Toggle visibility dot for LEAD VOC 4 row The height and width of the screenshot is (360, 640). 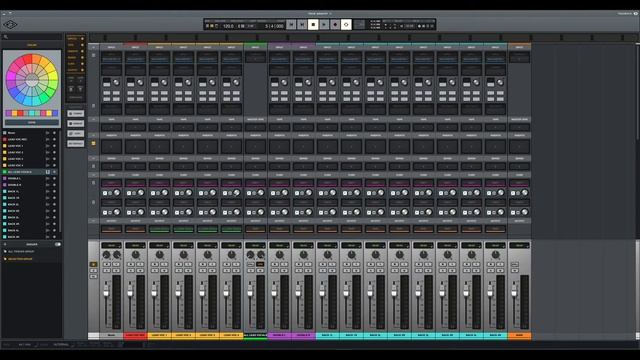pos(54,165)
